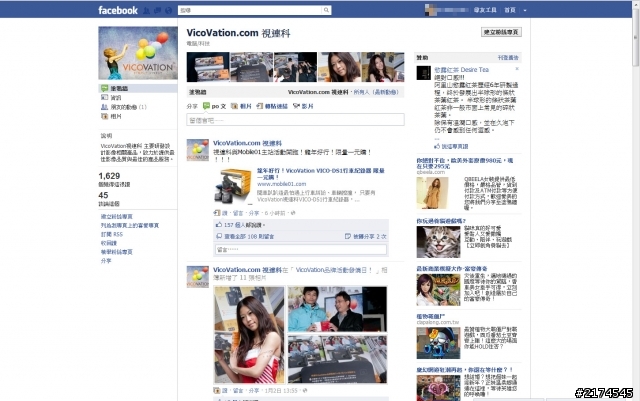Open the 980元 coat ad headline

pos(464,163)
